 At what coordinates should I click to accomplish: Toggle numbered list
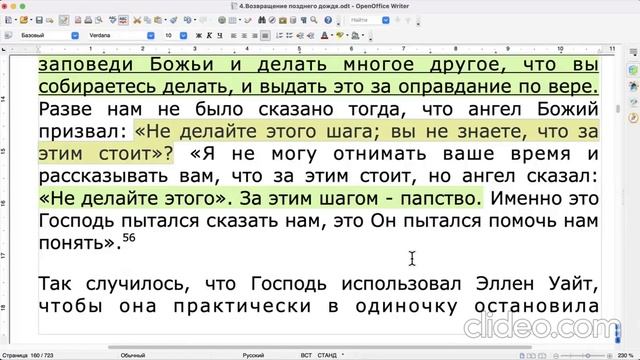[x=279, y=36]
